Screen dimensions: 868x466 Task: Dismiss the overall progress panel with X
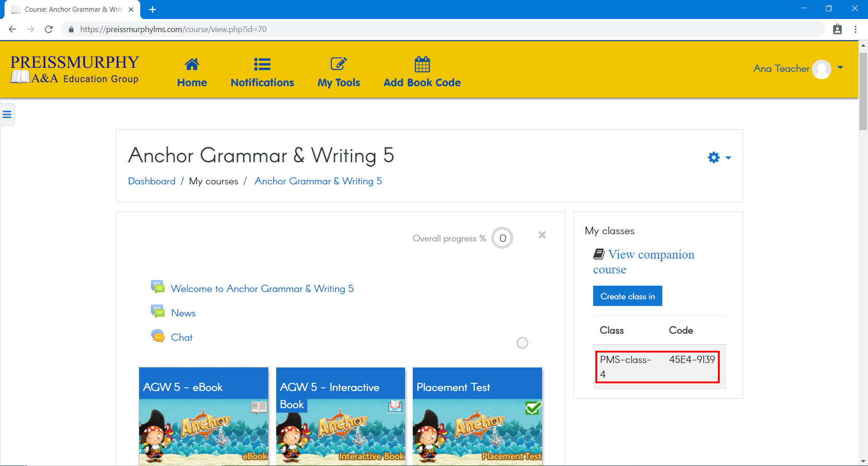pyautogui.click(x=542, y=235)
